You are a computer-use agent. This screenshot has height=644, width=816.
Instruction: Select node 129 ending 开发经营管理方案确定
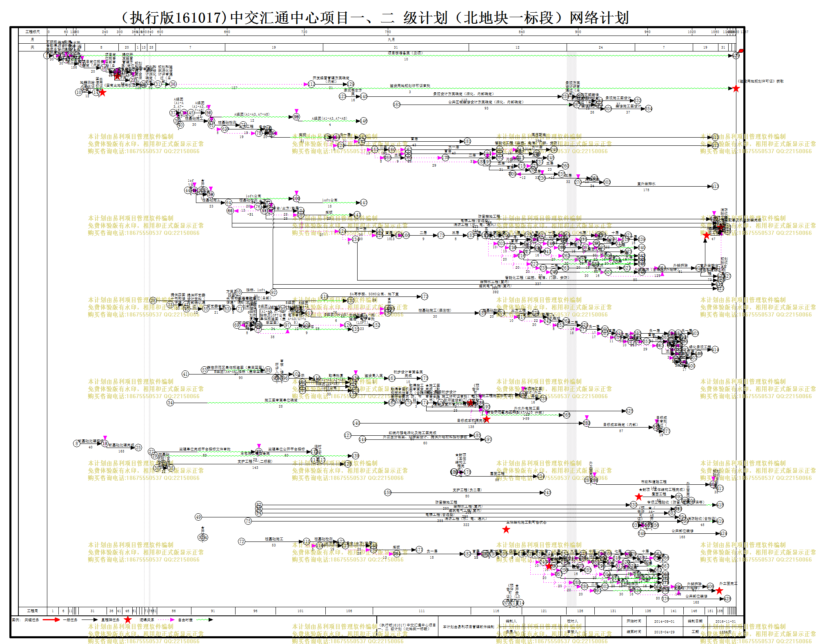[351, 84]
